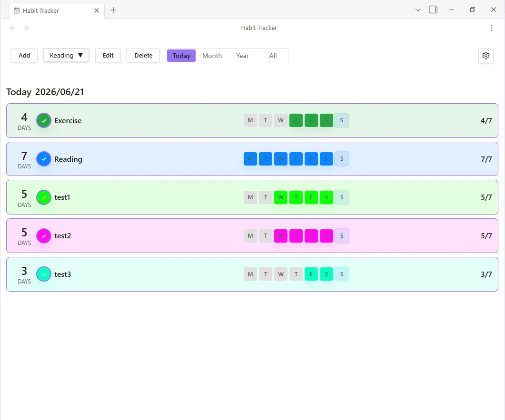
Task: Click the Delete button
Action: point(143,55)
